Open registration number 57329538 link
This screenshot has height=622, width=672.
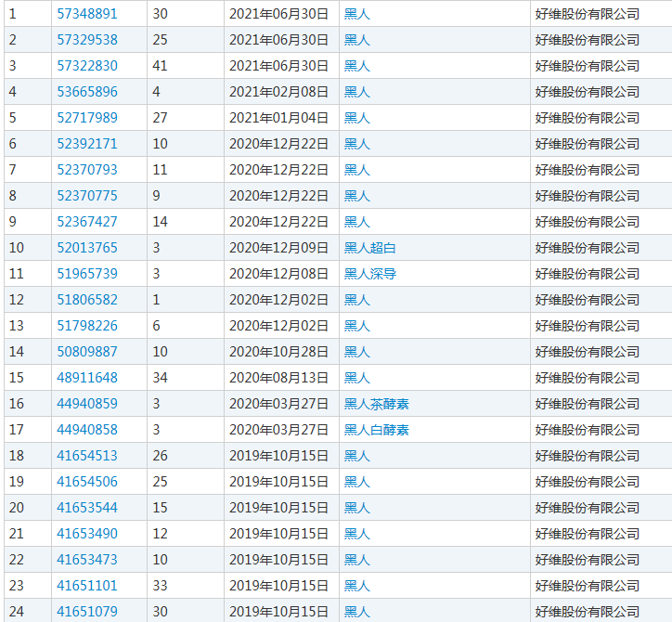coord(87,40)
